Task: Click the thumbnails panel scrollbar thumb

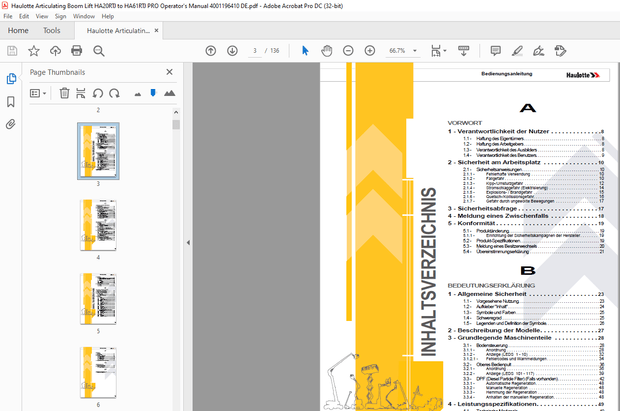Action: 176,125
